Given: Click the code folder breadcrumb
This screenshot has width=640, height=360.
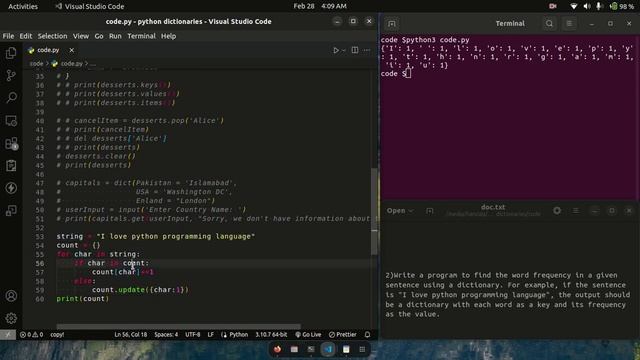Looking at the screenshot, I should click(x=36, y=64).
